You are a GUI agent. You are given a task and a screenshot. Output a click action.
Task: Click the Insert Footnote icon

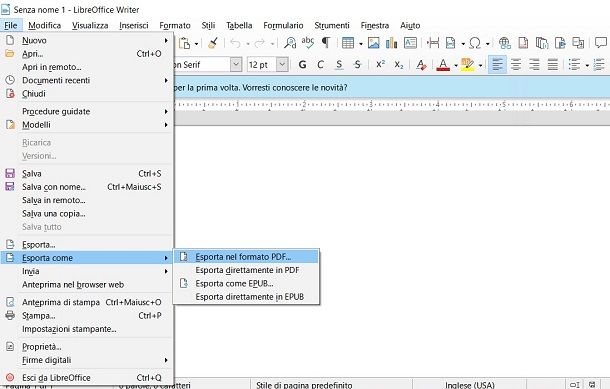(x=524, y=43)
